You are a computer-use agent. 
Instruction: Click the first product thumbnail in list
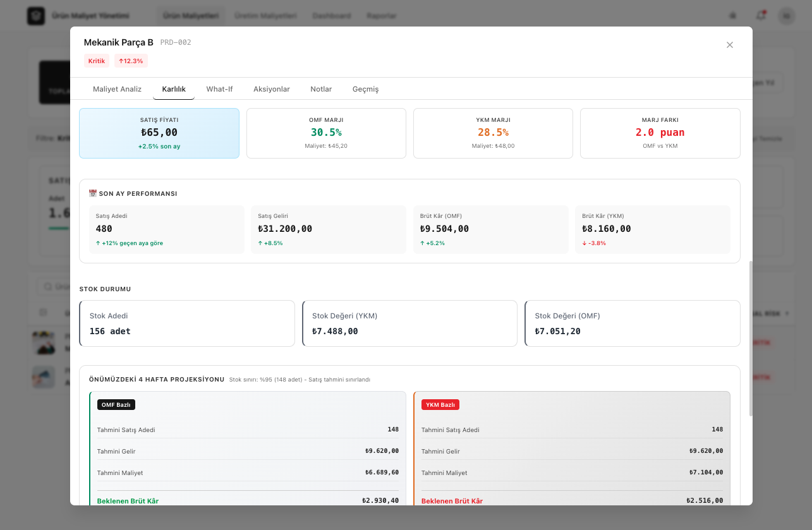pyautogui.click(x=44, y=343)
